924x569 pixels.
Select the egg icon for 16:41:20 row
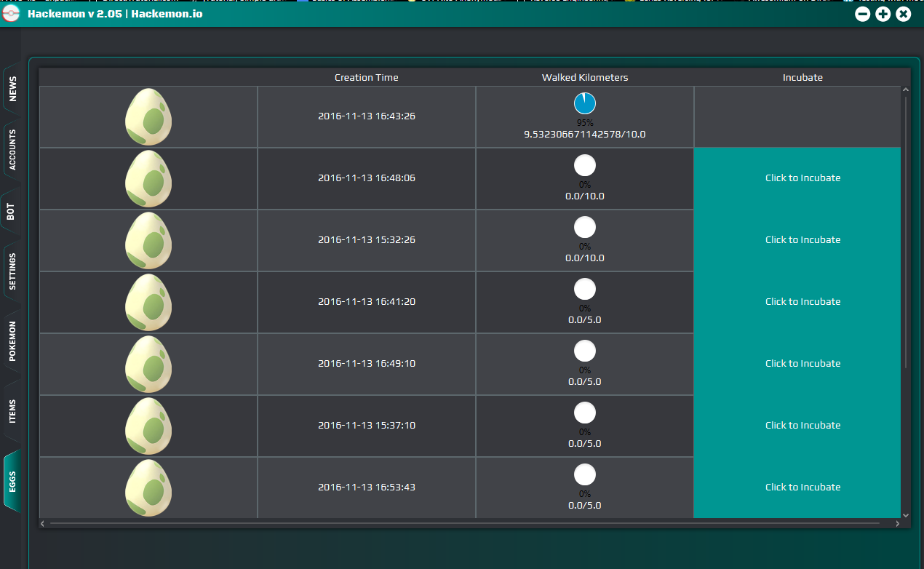[x=148, y=302]
